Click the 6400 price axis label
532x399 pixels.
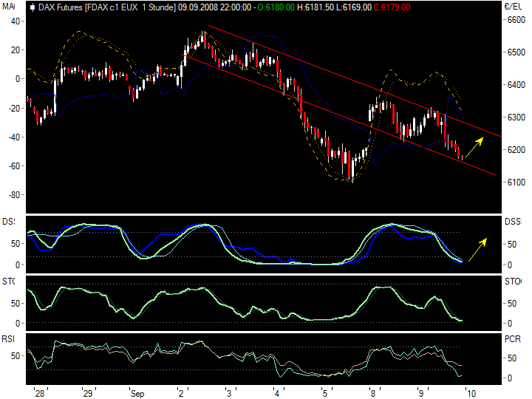516,84
